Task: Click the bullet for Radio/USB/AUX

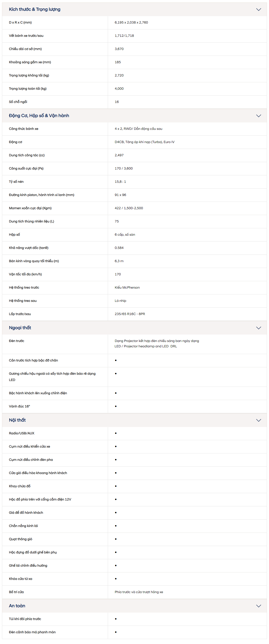Action: click(116, 433)
